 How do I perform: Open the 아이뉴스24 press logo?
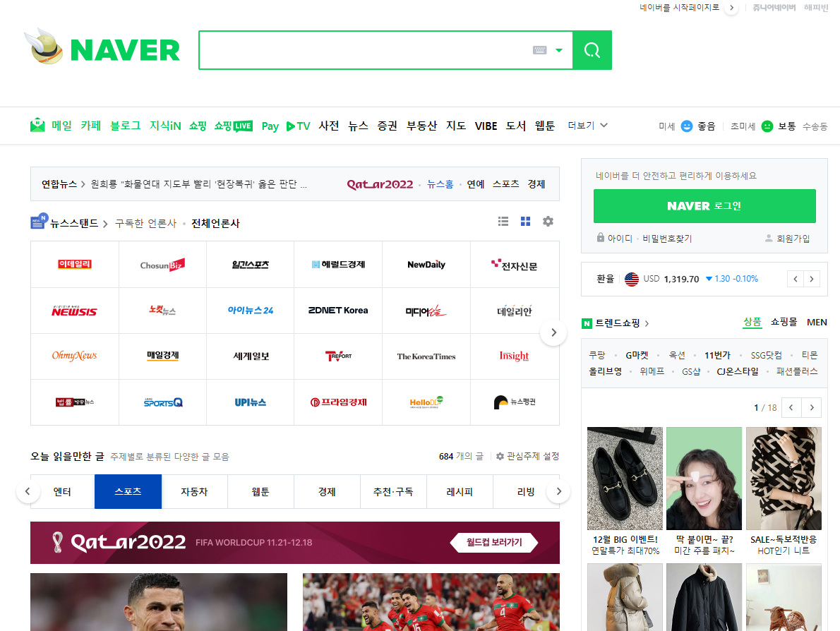250,310
